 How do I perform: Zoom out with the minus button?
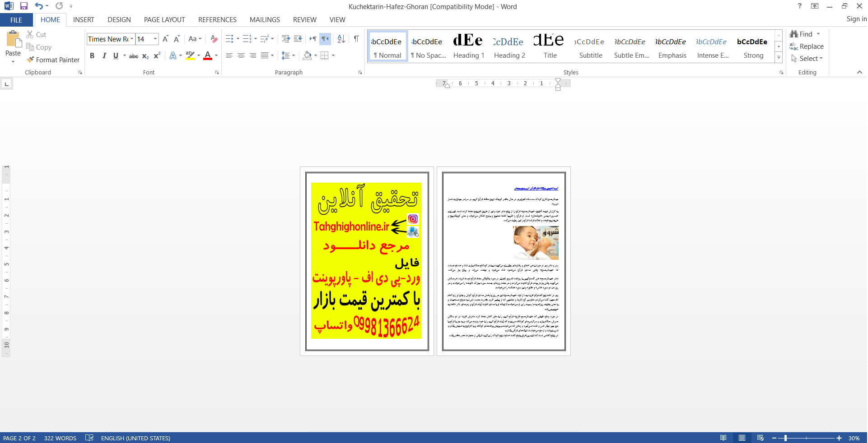(774, 438)
